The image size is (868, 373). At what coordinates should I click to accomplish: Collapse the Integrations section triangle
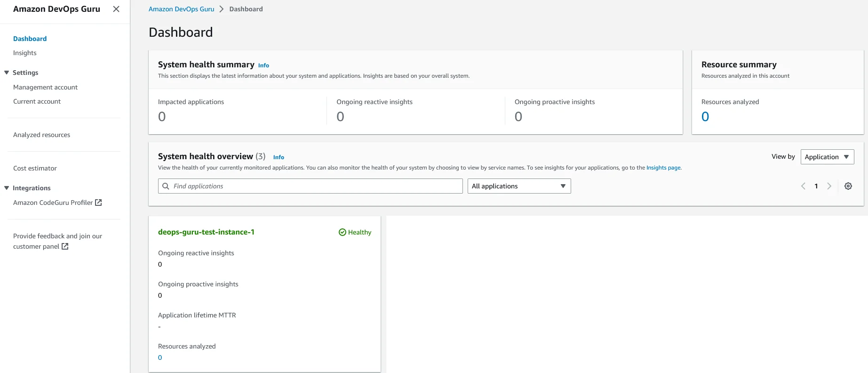7,188
